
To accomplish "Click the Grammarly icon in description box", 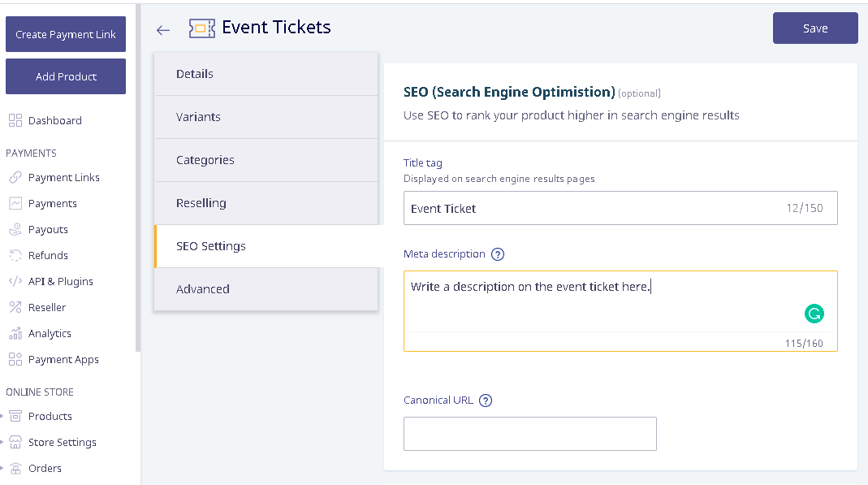I will point(814,314).
